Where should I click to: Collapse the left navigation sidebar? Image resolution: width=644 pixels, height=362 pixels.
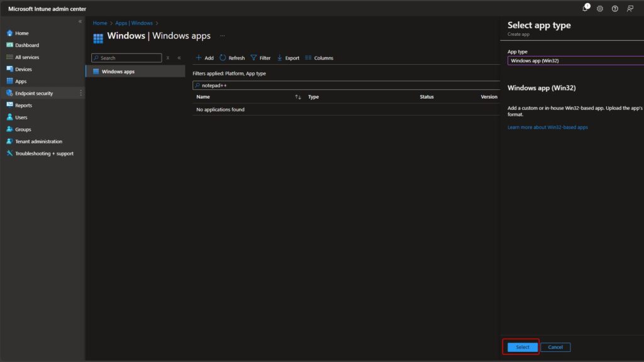click(x=80, y=21)
